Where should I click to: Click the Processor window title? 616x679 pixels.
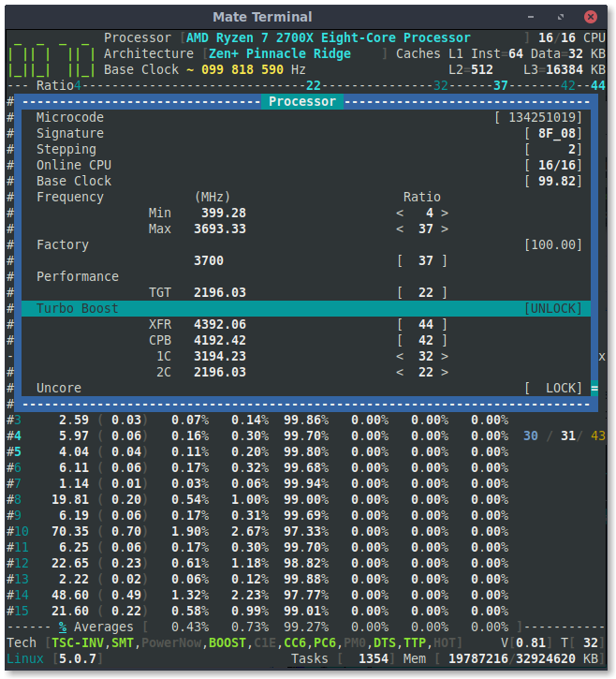click(302, 102)
